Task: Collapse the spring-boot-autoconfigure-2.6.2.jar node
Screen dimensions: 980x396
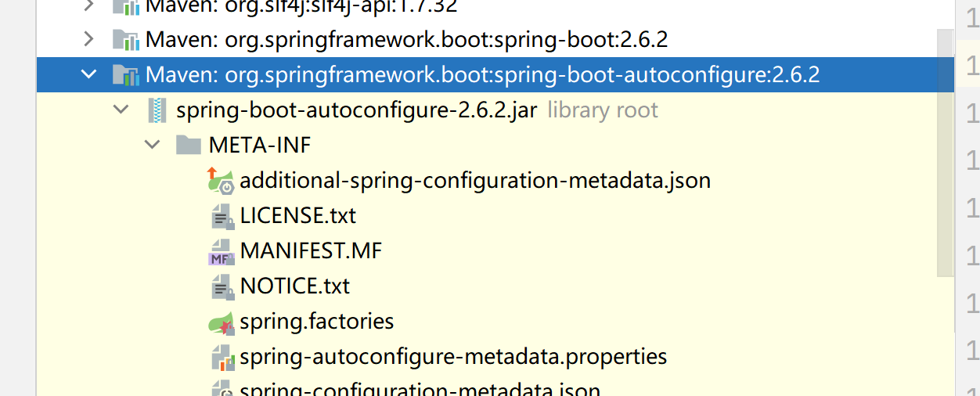Action: pyautogui.click(x=121, y=110)
